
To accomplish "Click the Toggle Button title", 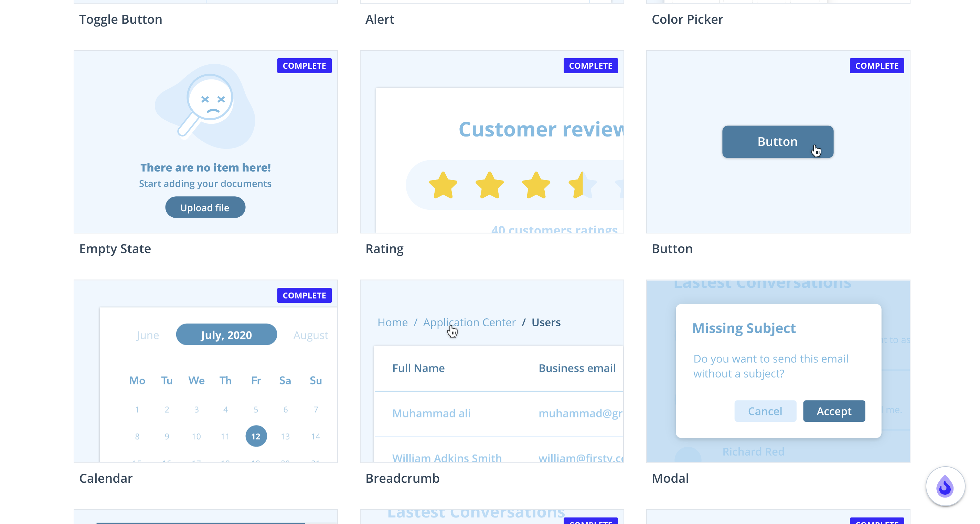I will [120, 19].
